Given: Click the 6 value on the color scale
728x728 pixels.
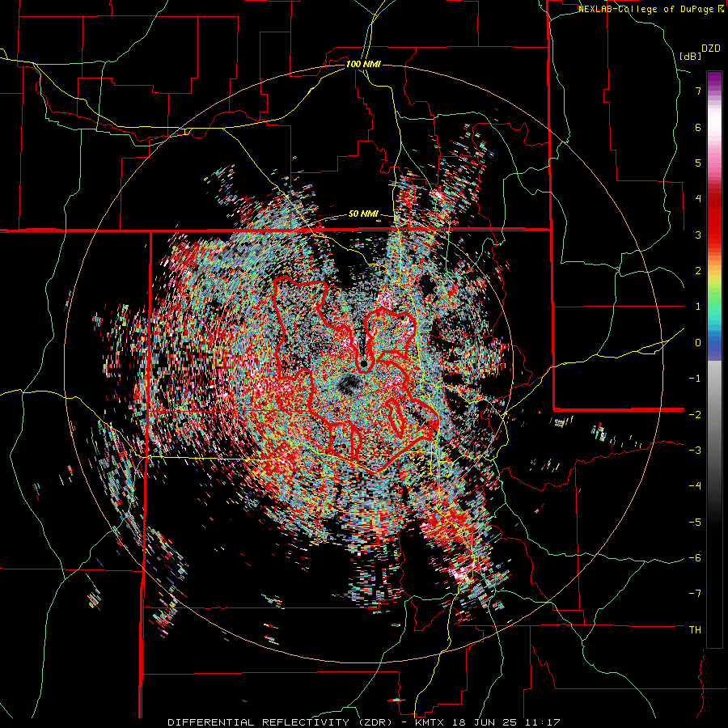Looking at the screenshot, I should click(698, 127).
